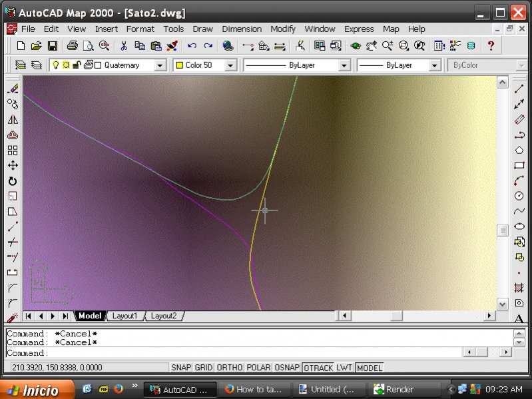Switch to the Layout1 tab
The image size is (532, 399).
125,316
